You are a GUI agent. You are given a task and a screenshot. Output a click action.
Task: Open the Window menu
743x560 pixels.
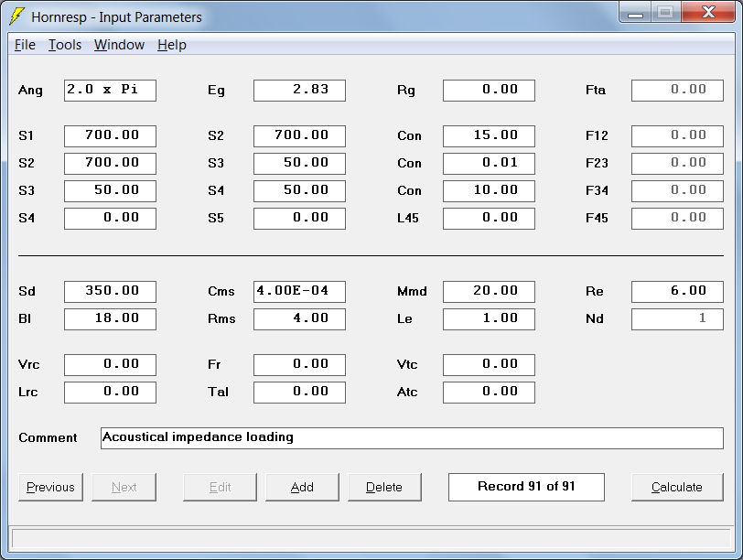point(119,45)
